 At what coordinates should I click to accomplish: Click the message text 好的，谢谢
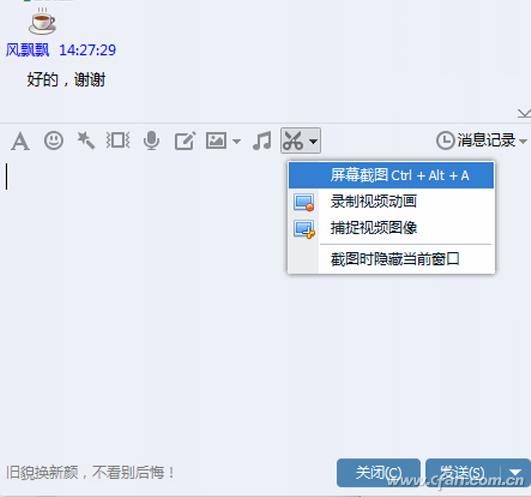66,80
